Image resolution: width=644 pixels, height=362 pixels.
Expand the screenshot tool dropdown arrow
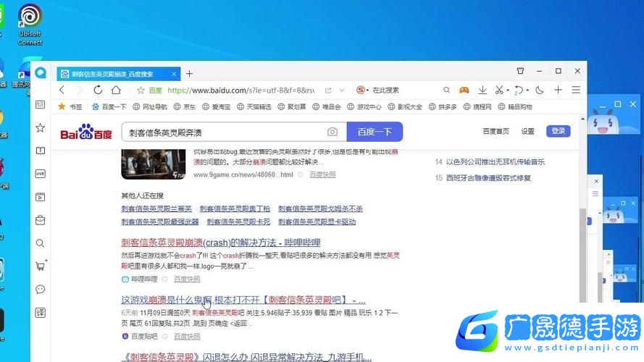pyautogui.click(x=508, y=90)
